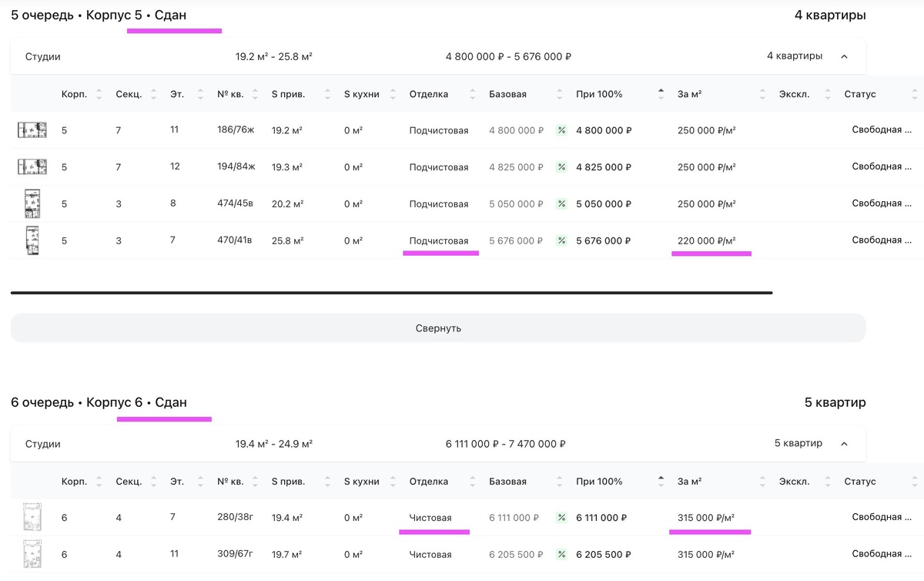This screenshot has height=581, width=924.
Task: Sort first table by Экскл. column arrows
Action: click(x=829, y=94)
